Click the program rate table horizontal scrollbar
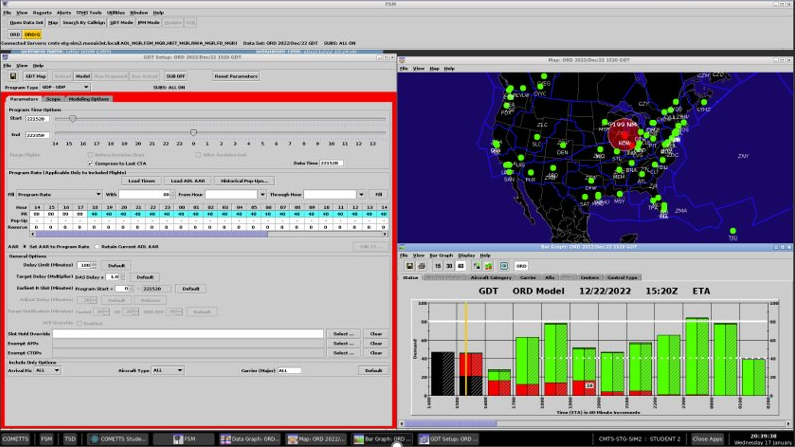 [x=209, y=234]
